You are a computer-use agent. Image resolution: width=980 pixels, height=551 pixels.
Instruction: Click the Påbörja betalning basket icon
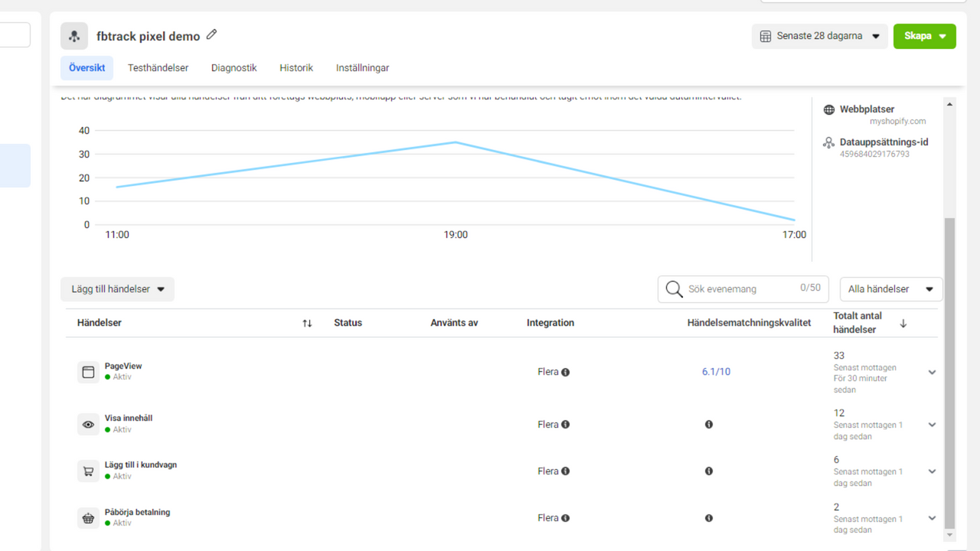coord(88,518)
